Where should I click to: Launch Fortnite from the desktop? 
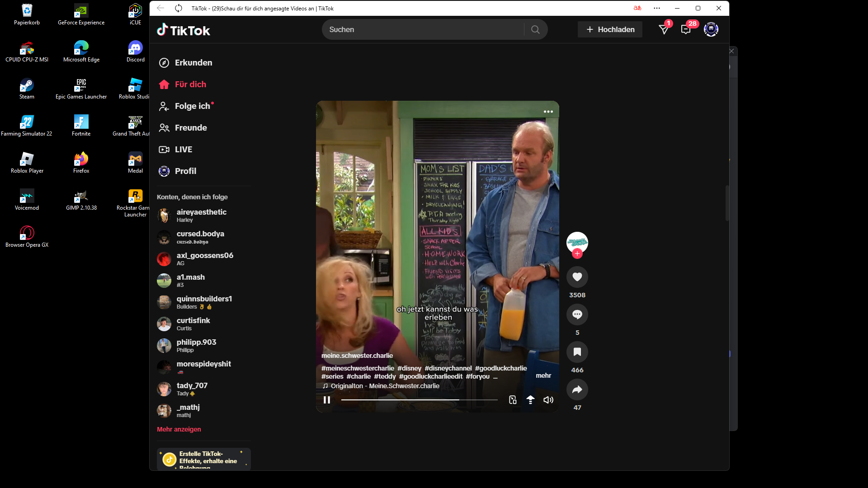[81, 126]
